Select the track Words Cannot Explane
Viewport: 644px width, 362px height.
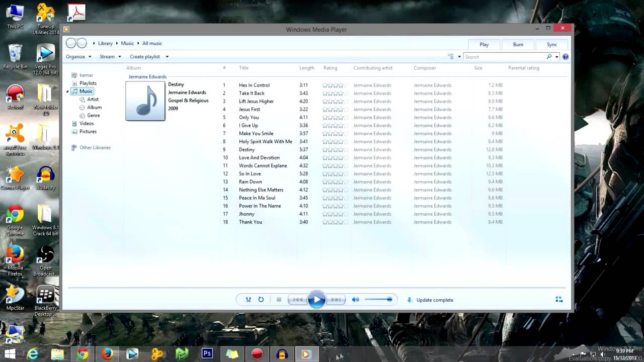click(263, 165)
